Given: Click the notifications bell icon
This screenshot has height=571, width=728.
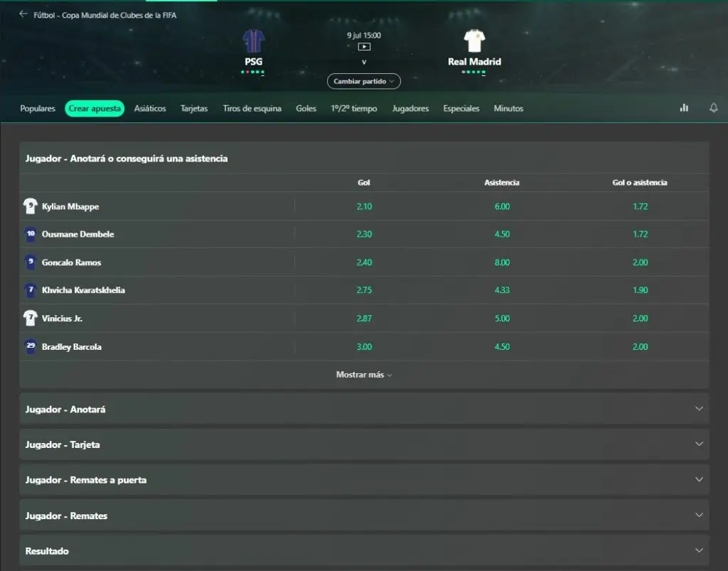Looking at the screenshot, I should tap(713, 108).
